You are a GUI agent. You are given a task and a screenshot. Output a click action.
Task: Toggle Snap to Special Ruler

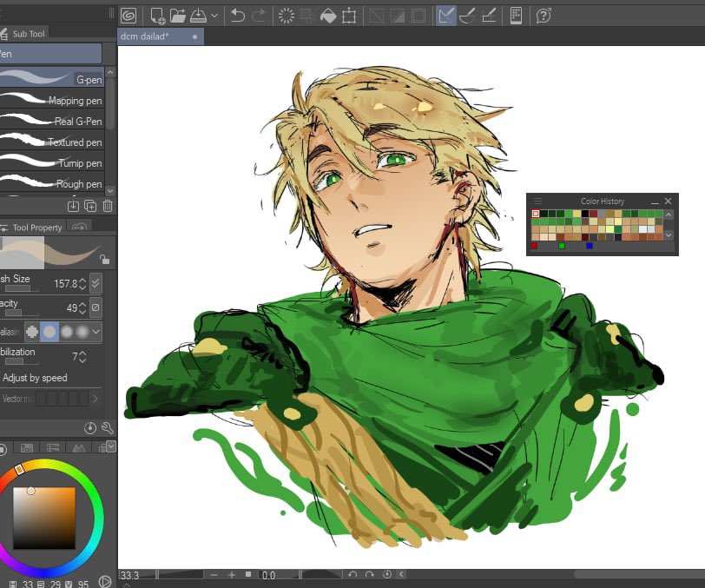[468, 17]
